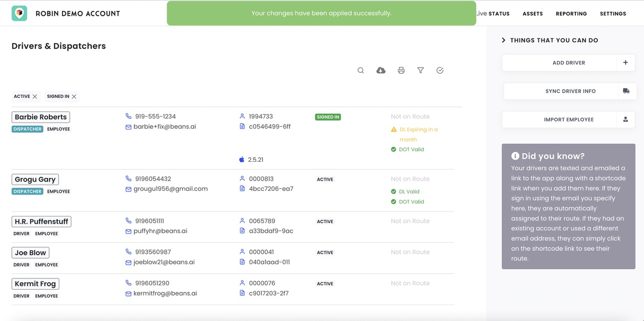Click email joeblow21@beans.ai

click(x=164, y=262)
